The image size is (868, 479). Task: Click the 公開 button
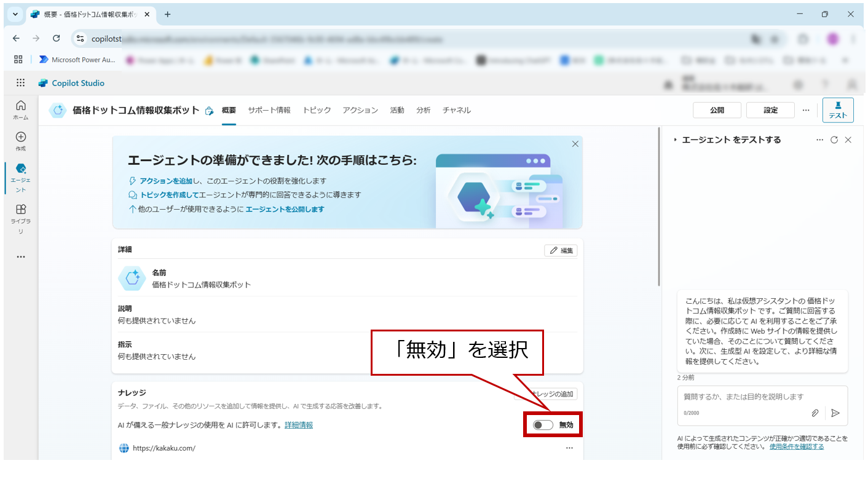tap(717, 110)
